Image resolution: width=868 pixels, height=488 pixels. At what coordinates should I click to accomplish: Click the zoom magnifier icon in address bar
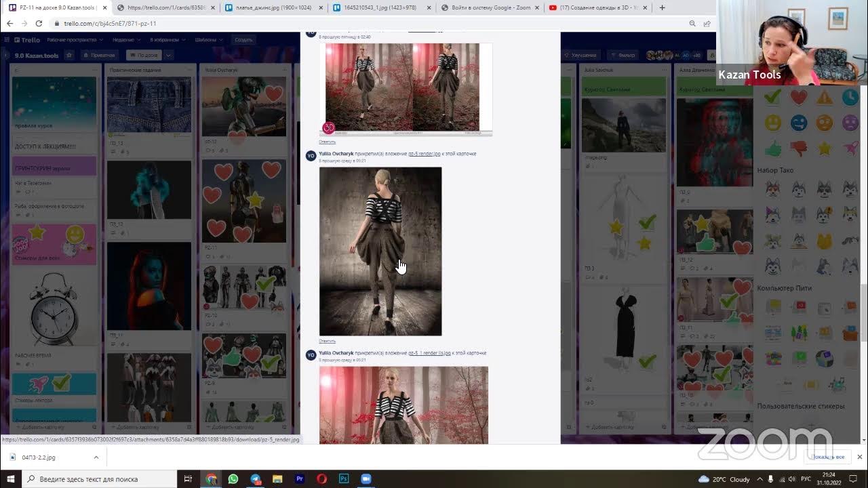(x=692, y=23)
